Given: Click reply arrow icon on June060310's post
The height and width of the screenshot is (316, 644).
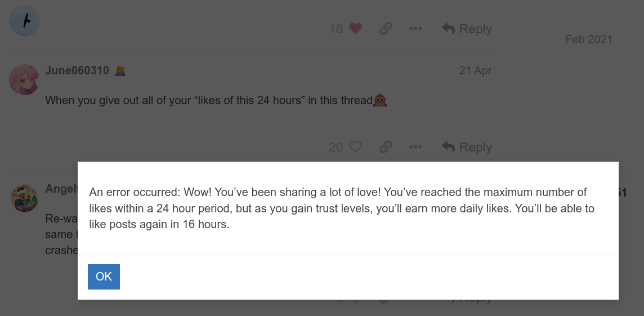Looking at the screenshot, I should (x=448, y=146).
